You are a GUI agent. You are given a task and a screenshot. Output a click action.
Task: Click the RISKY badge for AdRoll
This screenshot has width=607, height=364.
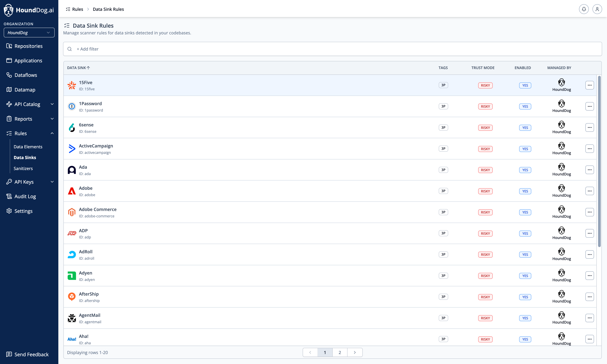coord(485,255)
